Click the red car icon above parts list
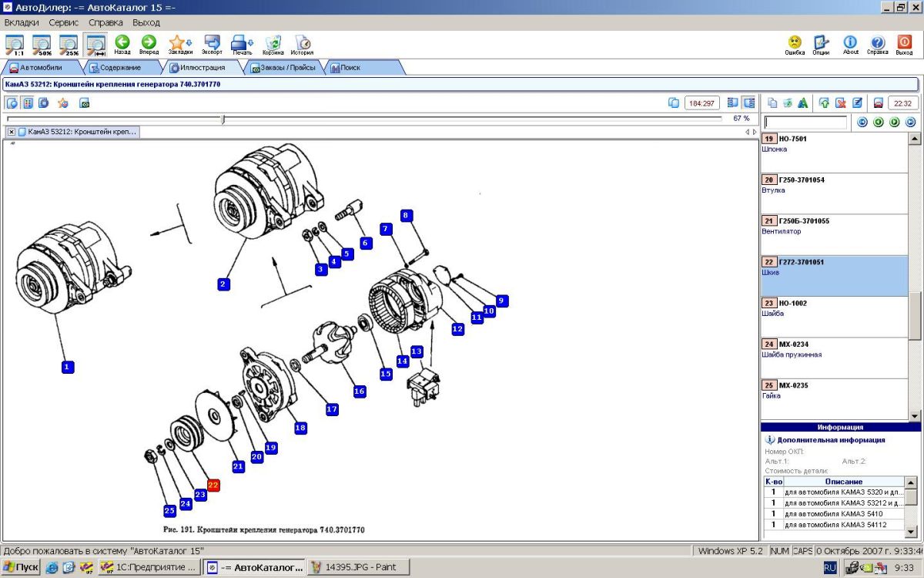Viewport: 924px width, 578px height. pos(878,102)
